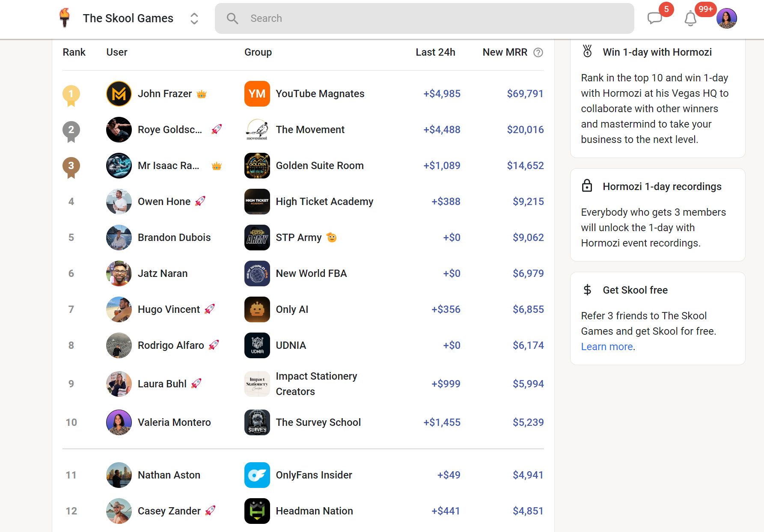Click OnlyFans Insider group icon
This screenshot has height=532, width=764.
[x=257, y=475]
